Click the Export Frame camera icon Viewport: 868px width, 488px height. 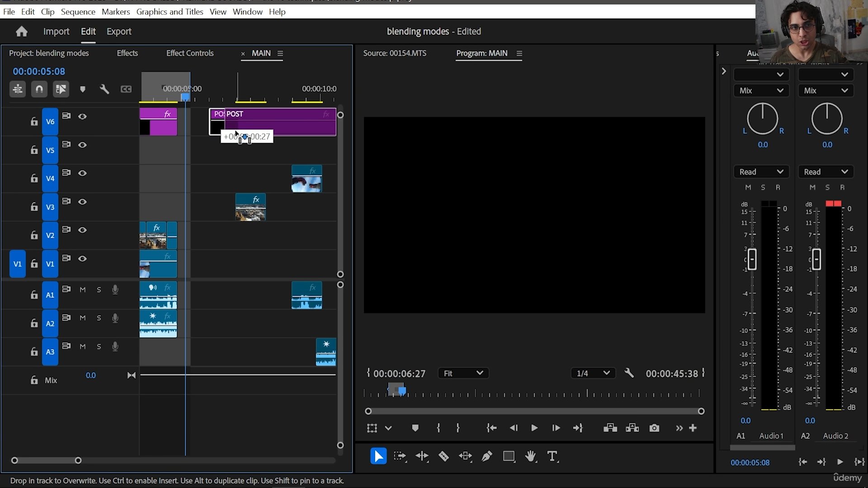[654, 428]
